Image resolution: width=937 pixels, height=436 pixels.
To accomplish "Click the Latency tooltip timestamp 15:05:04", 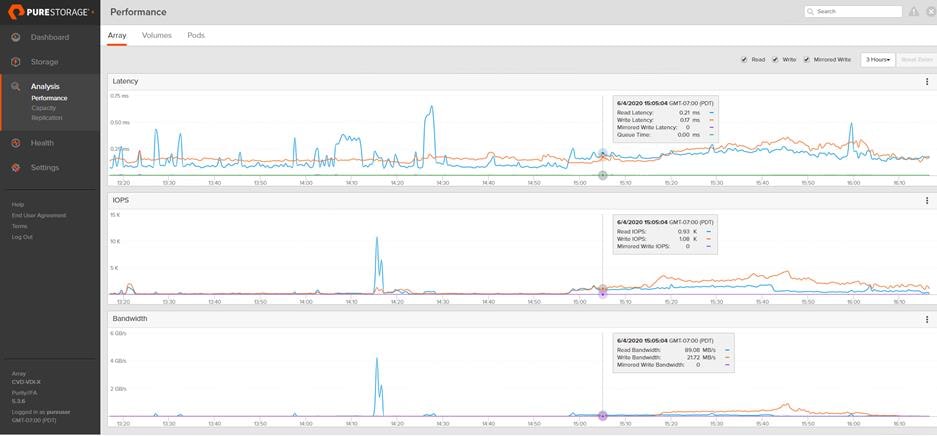I will (642, 103).
